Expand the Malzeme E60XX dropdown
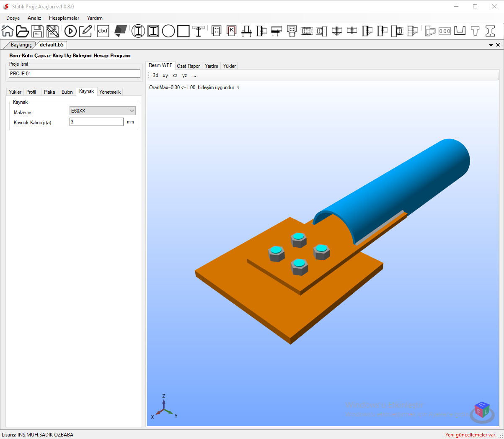This screenshot has height=439, width=504. (x=103, y=111)
